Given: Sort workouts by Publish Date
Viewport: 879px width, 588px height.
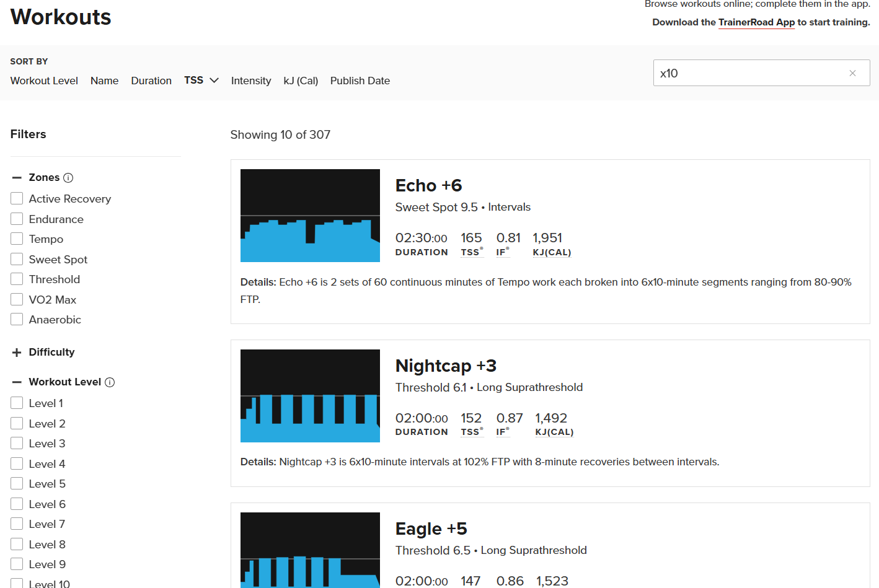Looking at the screenshot, I should 360,81.
